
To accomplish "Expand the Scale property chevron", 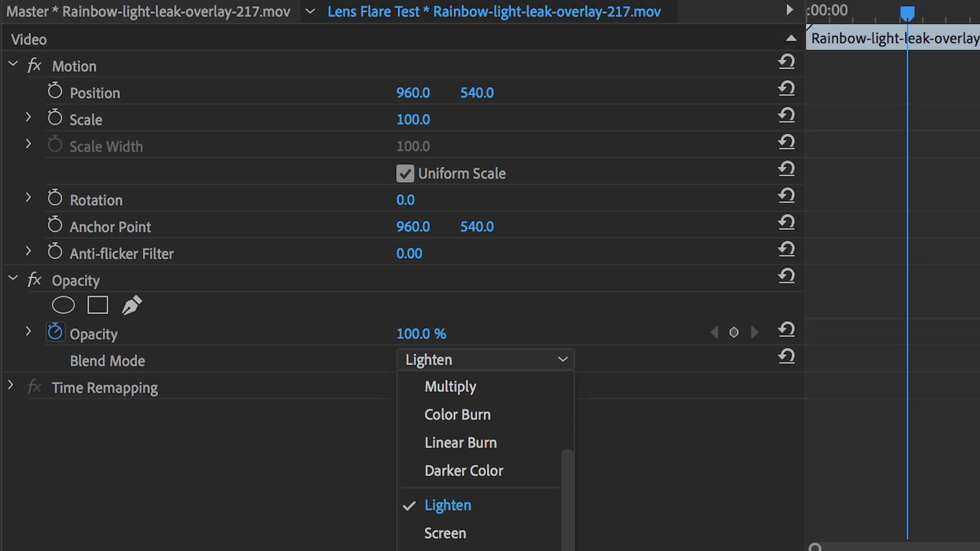I will 29,117.
